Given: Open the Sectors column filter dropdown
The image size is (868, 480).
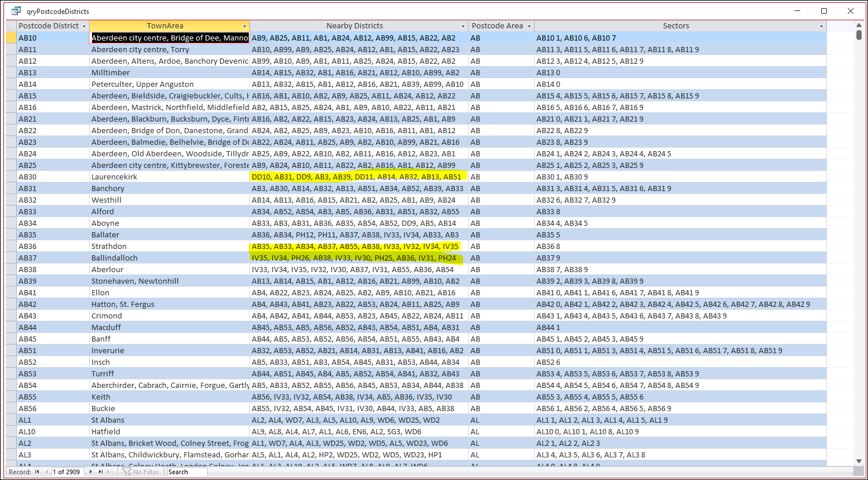Looking at the screenshot, I should [x=821, y=26].
